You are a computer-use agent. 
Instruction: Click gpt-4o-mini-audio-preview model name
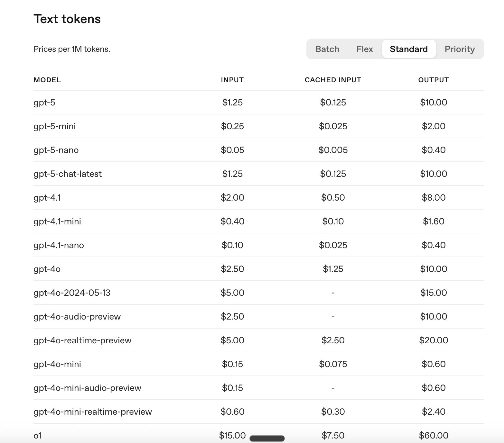(87, 388)
